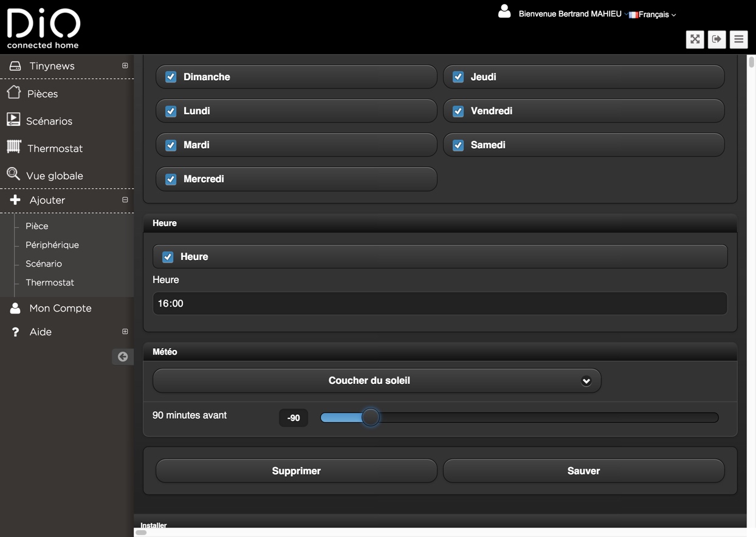Viewport: 756px width, 537px height.
Task: Open Scénarios in the sidebar
Action: pos(49,121)
